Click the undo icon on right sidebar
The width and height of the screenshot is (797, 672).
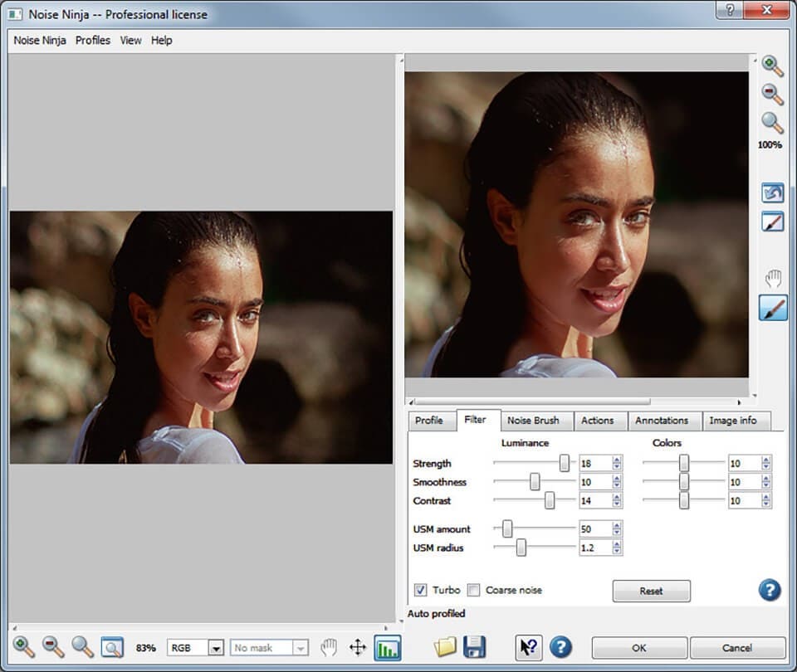coord(772,192)
